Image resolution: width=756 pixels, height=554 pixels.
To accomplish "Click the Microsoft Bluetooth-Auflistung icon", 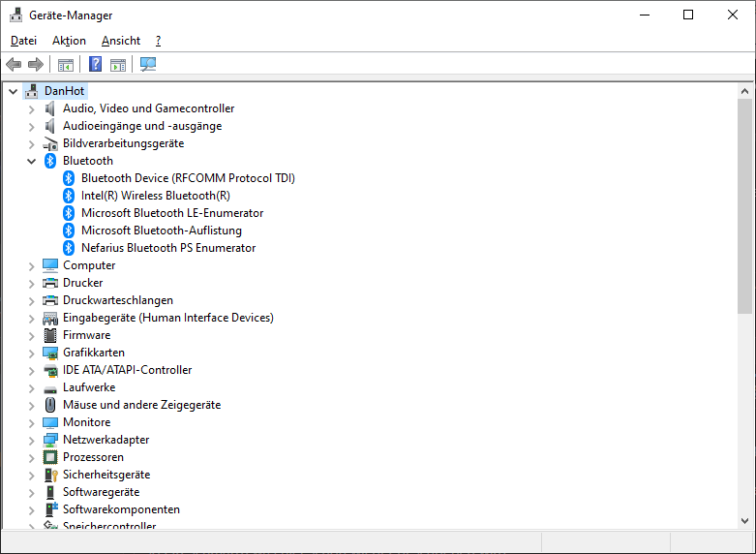I will [69, 231].
